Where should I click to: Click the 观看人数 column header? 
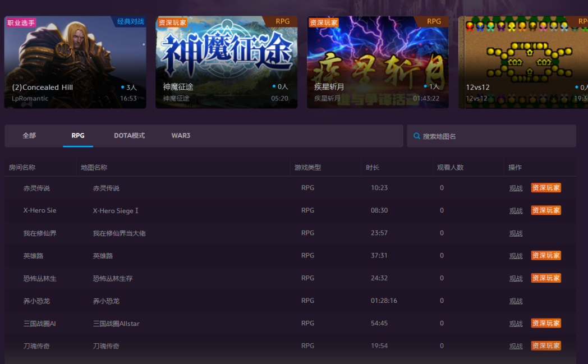(x=451, y=168)
